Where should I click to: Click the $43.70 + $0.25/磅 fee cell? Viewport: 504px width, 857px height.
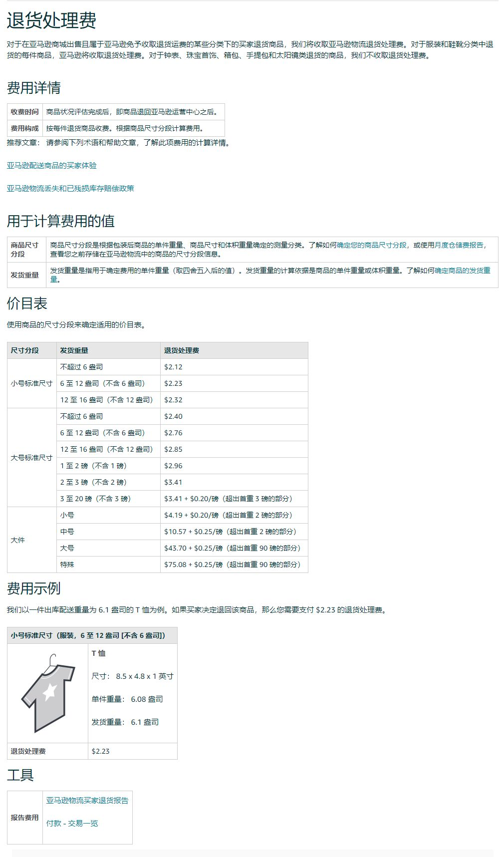coord(234,548)
